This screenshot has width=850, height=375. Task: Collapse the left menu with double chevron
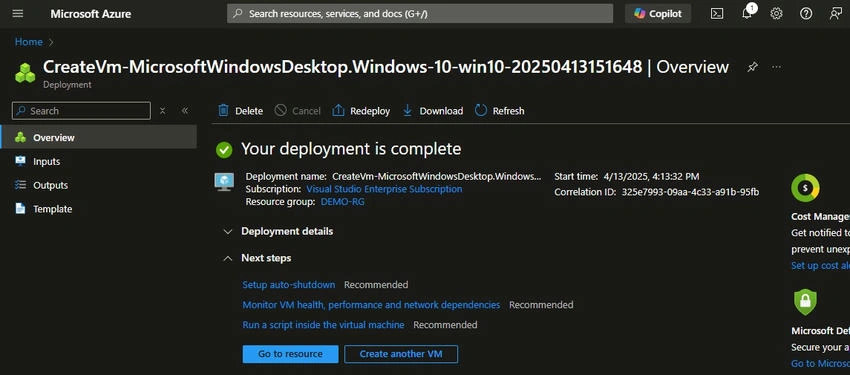pyautogui.click(x=185, y=111)
